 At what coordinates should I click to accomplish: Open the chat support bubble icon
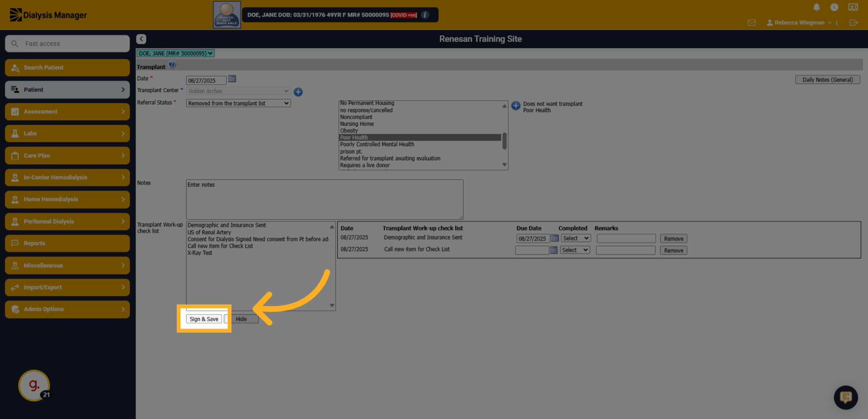pos(846,397)
